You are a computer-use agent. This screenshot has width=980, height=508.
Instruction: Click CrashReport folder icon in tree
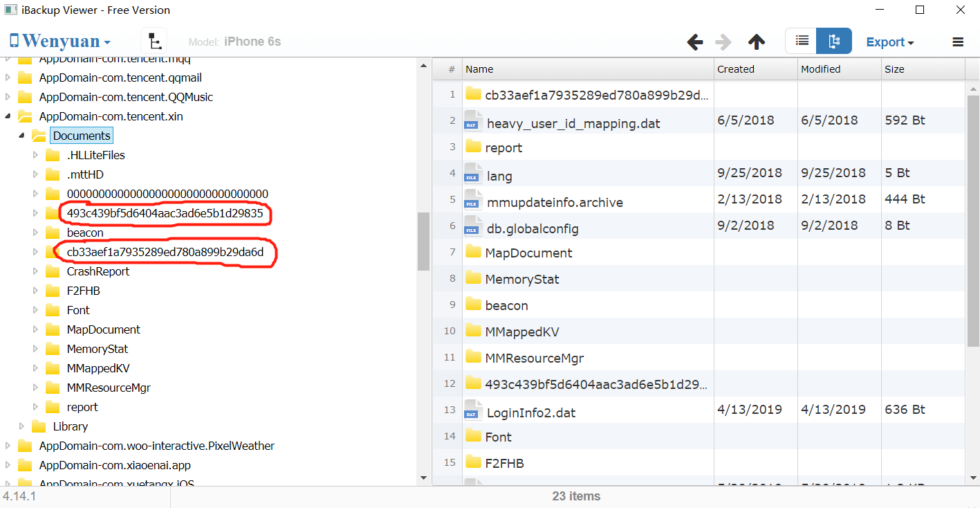pos(53,271)
